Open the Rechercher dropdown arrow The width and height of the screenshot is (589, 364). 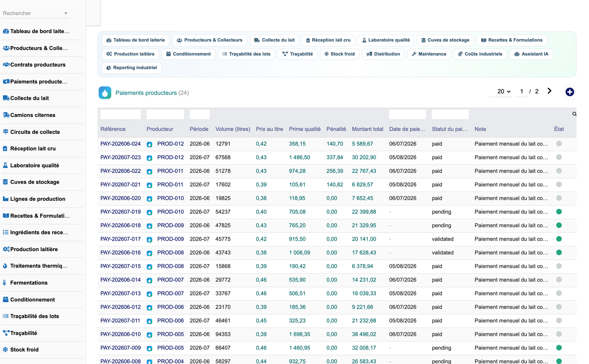tap(66, 13)
